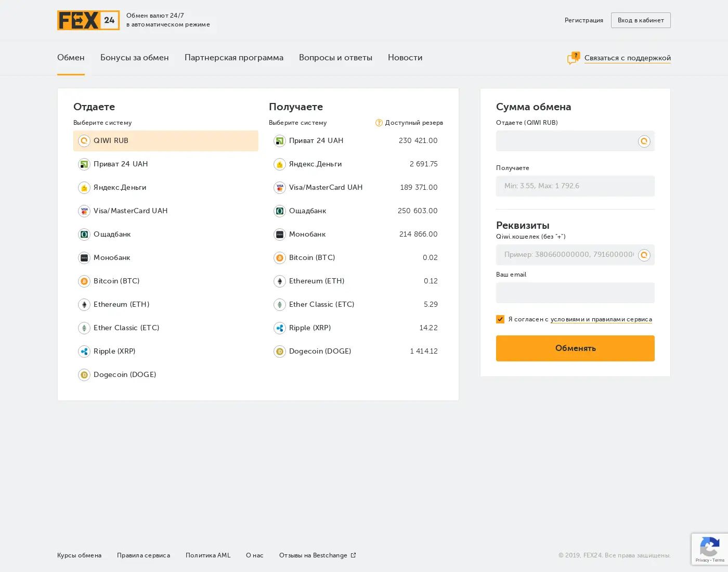
Task: Click the QIWI icon in the Qiwi.кошелек field
Action: [x=644, y=255]
